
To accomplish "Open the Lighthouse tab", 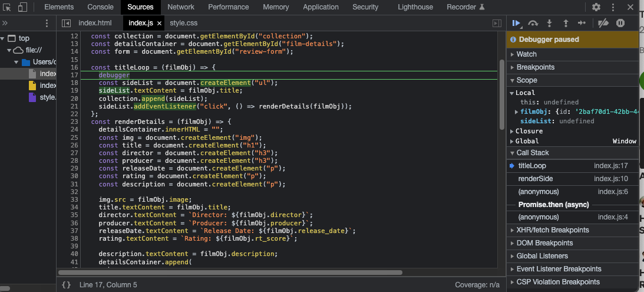I will (x=414, y=7).
